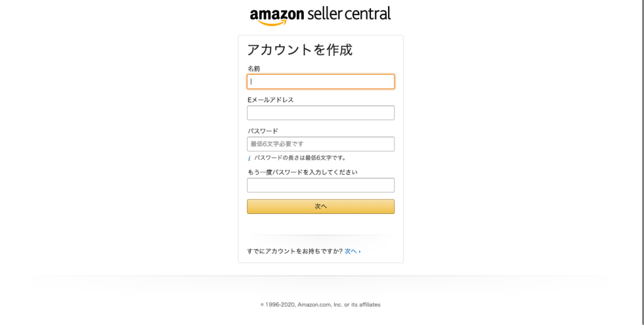Focus the もう一度パスワード confirmation input field

coord(321,185)
